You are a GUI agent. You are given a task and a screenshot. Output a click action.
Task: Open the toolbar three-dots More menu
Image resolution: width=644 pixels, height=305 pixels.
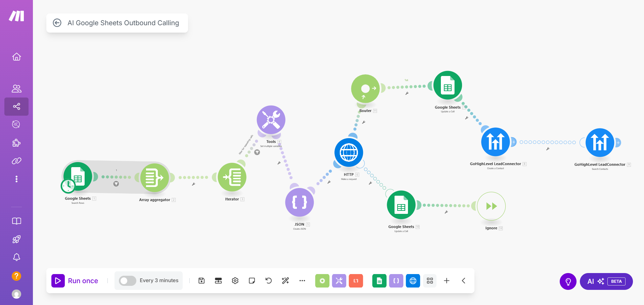[302, 281]
